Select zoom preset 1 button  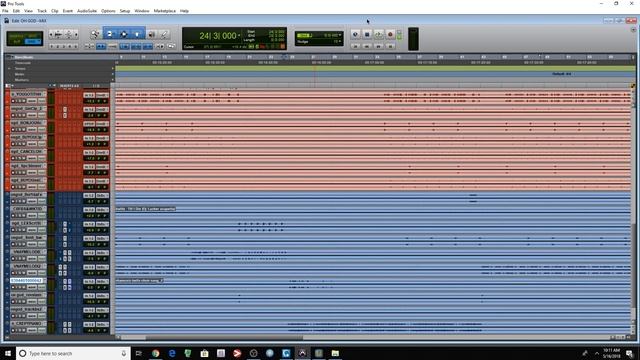coord(52,47)
